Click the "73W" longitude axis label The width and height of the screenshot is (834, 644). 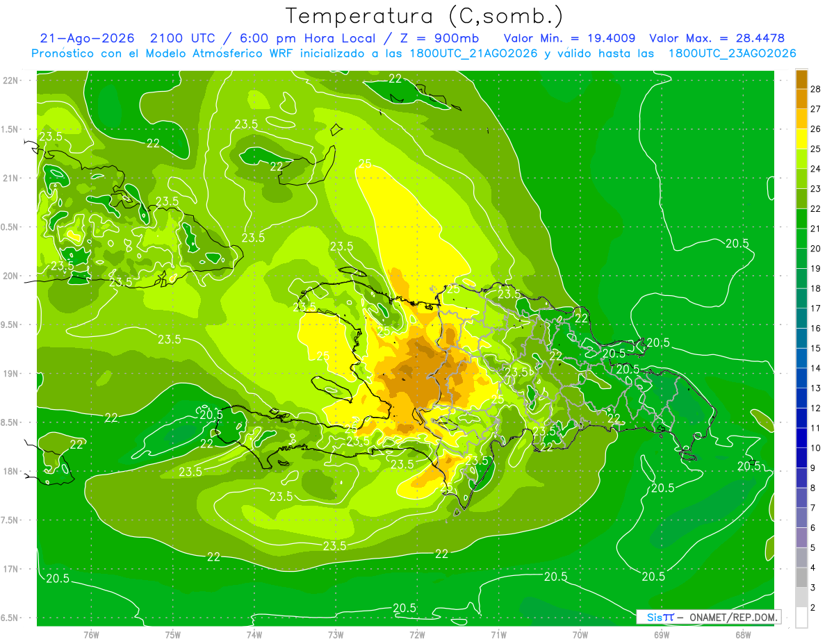336,634
